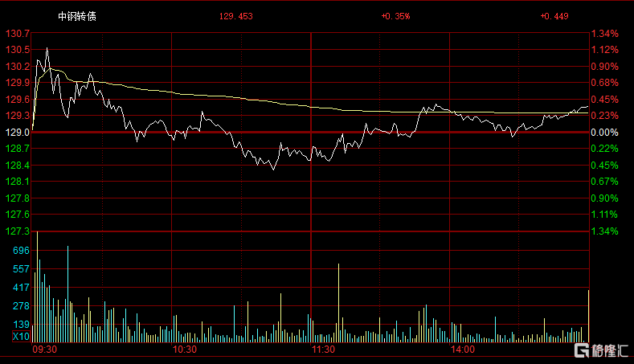Click the 127.8 price axis label
The image size is (634, 364).
(x=18, y=198)
